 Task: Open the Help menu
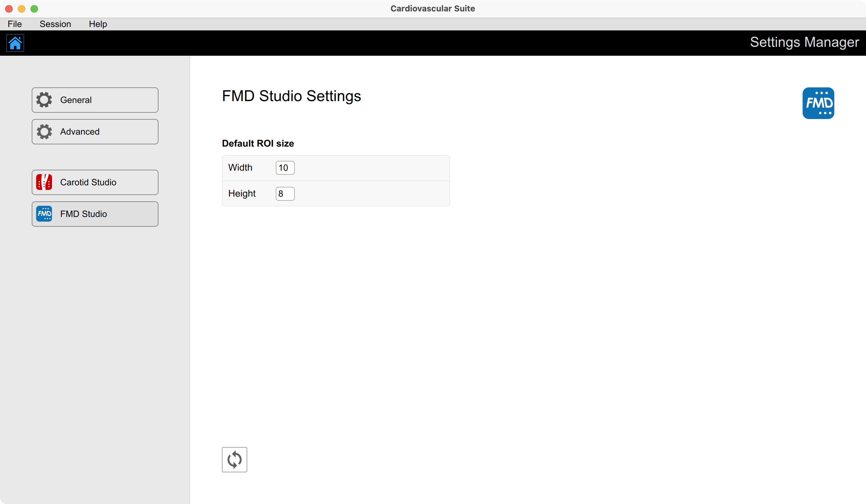tap(98, 24)
